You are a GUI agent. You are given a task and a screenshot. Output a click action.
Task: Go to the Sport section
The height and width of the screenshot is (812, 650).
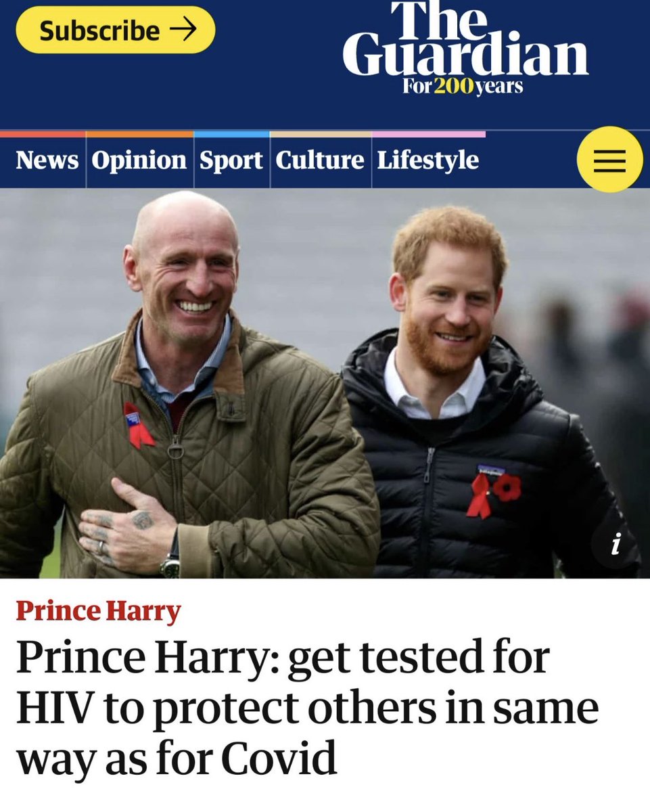231,161
